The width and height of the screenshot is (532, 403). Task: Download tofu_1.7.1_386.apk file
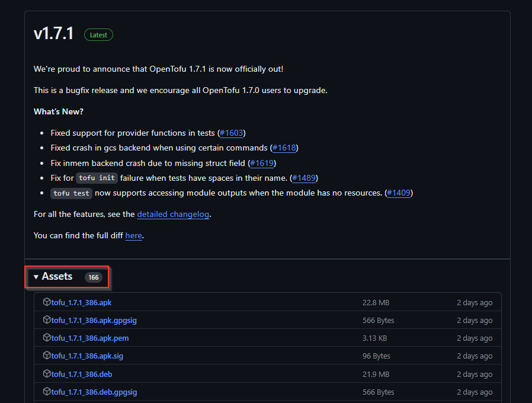81,302
